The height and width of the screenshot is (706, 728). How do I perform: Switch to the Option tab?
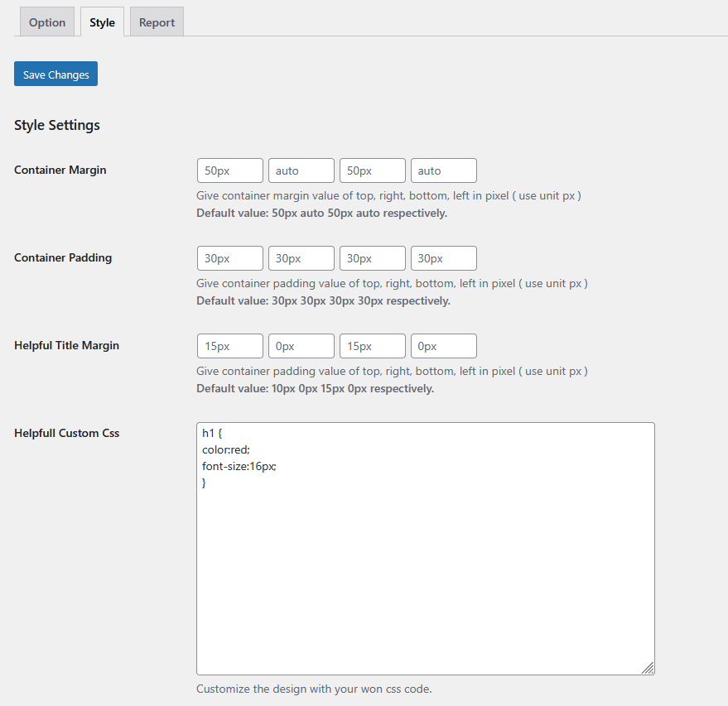47,22
